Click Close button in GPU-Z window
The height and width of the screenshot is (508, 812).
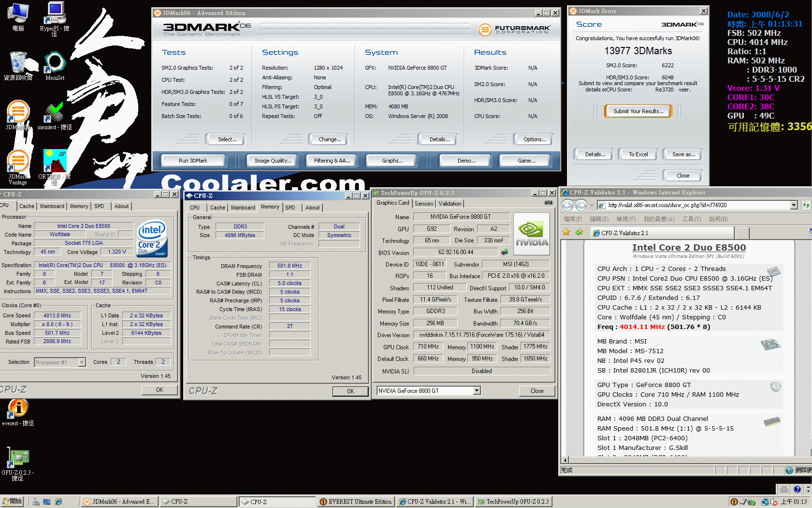pos(537,391)
